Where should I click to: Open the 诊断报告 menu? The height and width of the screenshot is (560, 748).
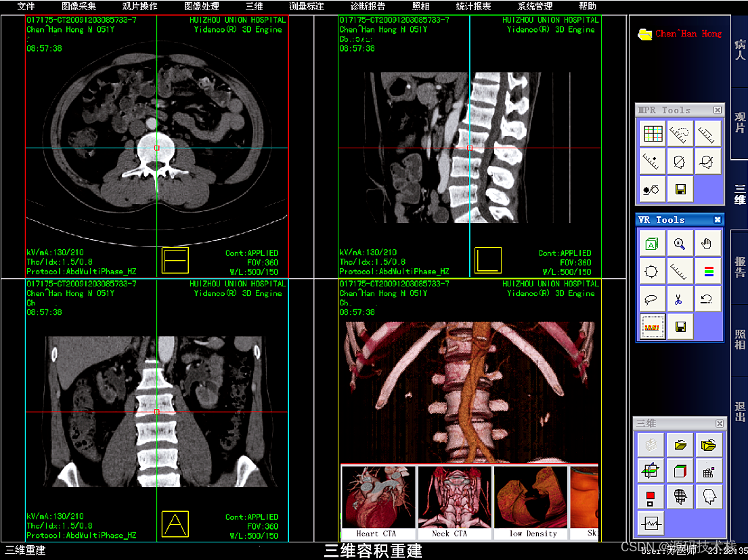click(x=368, y=6)
